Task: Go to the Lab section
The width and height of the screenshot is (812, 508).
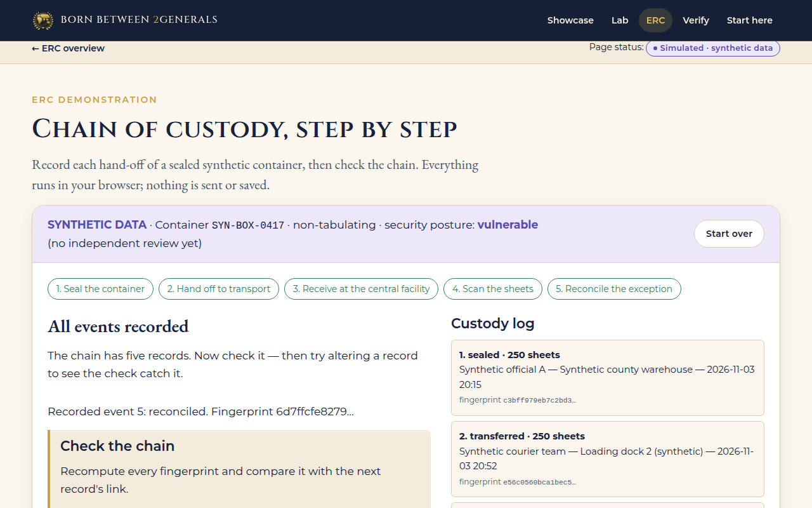Action: pyautogui.click(x=620, y=20)
